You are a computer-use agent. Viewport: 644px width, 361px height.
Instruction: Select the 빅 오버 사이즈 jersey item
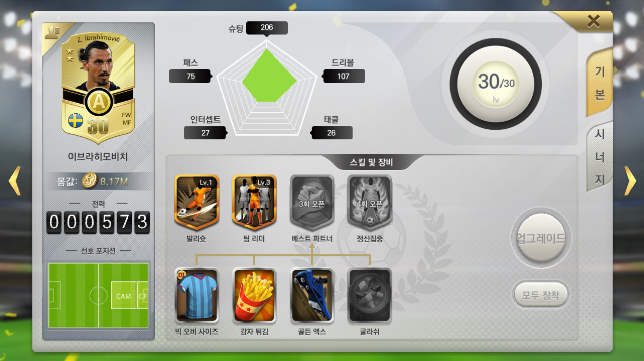(196, 296)
